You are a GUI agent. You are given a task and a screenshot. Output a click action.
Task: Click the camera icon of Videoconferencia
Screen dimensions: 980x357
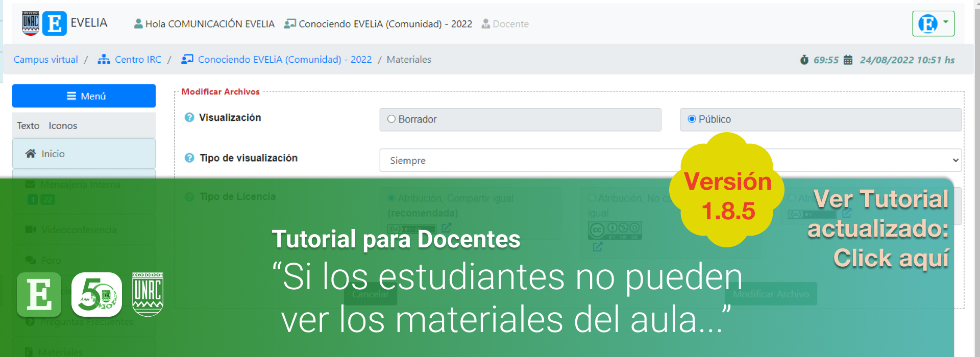[x=31, y=230]
